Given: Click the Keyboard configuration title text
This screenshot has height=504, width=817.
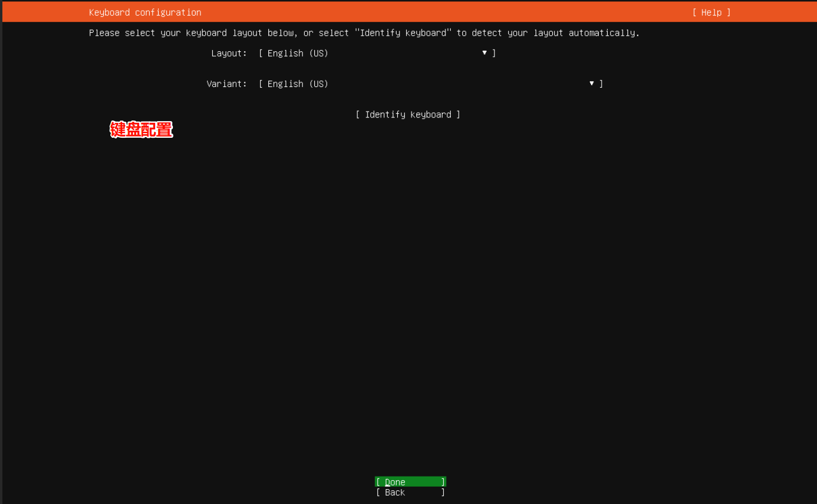Looking at the screenshot, I should 145,13.
